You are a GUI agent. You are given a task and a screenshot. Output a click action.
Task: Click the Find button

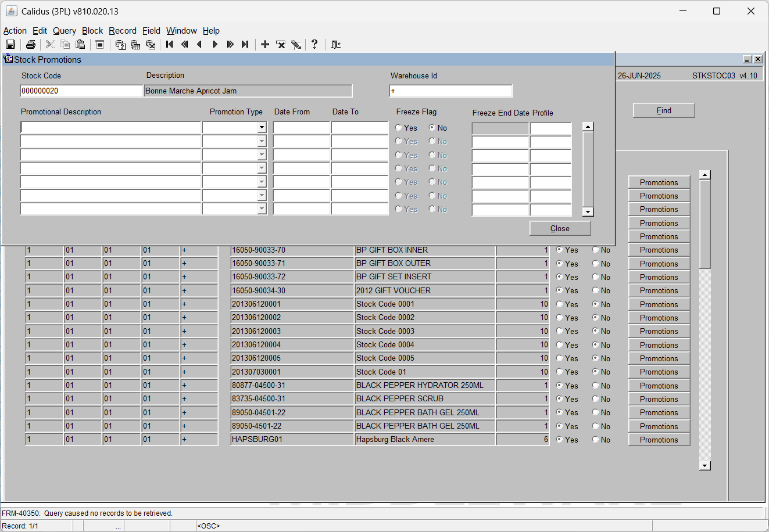tap(664, 110)
